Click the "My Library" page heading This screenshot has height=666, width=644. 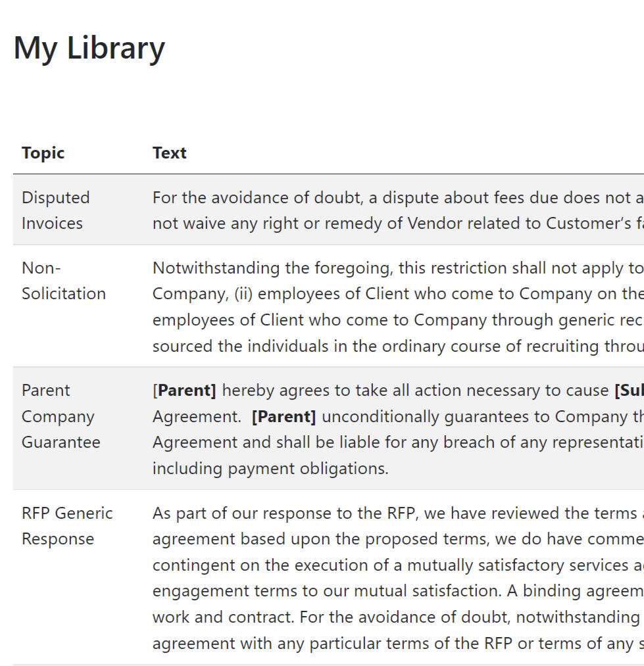coord(89,48)
